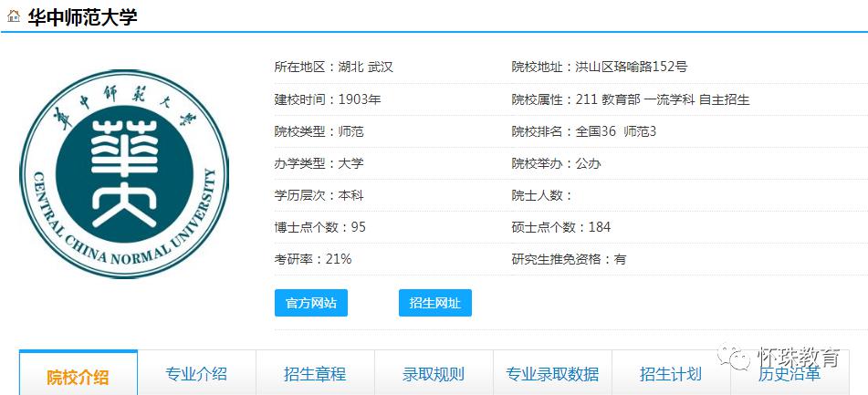Open the 历史沿革 tab
This screenshot has width=868, height=395.
tap(790, 374)
